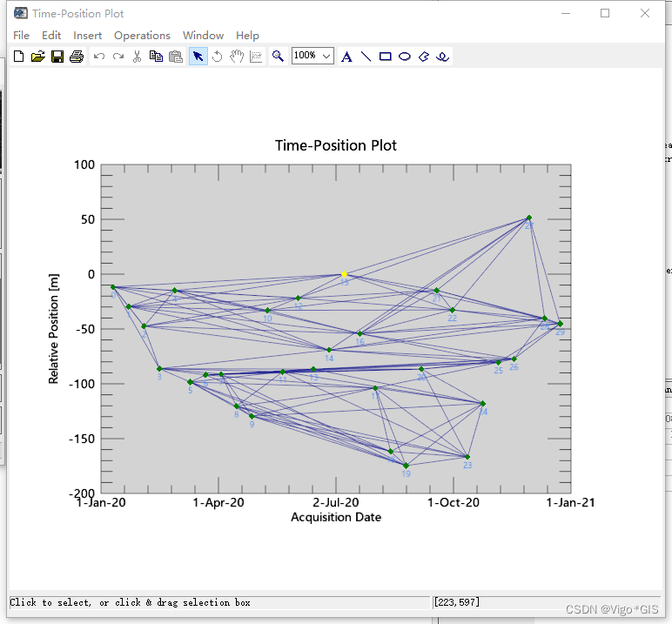Activate the select arrow tool
Viewport: 672px width, 624px height.
[x=198, y=57]
